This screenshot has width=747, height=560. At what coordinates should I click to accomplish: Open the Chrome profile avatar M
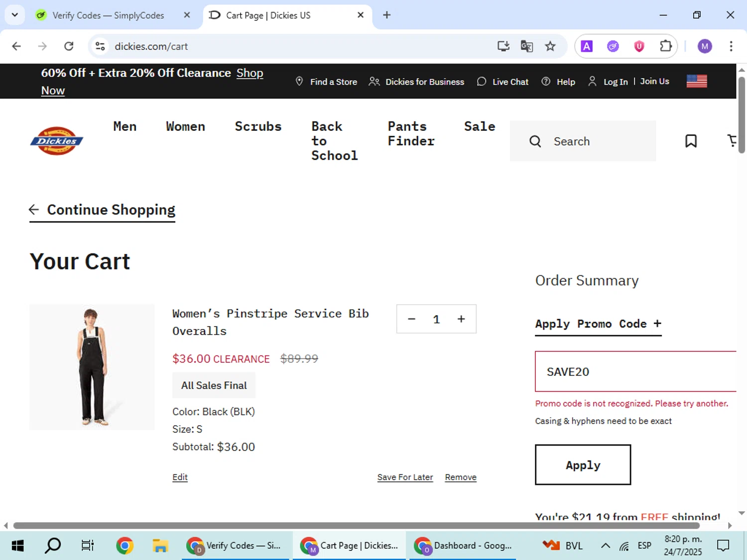click(x=705, y=46)
